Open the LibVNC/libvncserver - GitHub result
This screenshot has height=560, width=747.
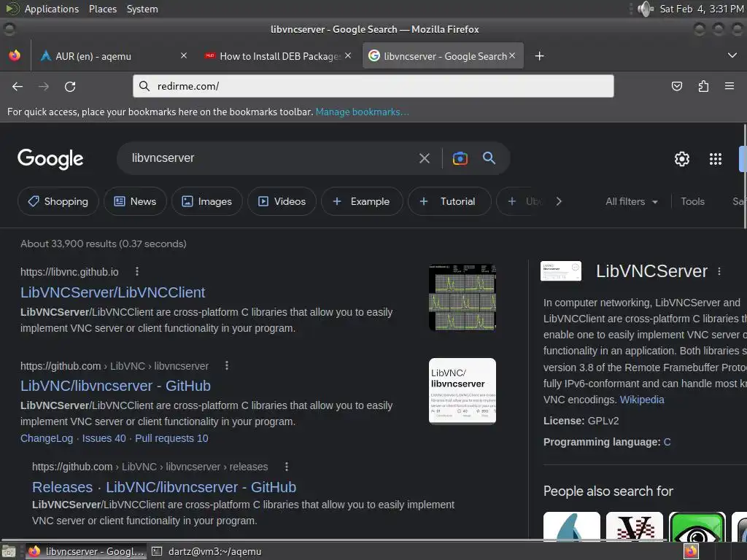click(x=115, y=386)
